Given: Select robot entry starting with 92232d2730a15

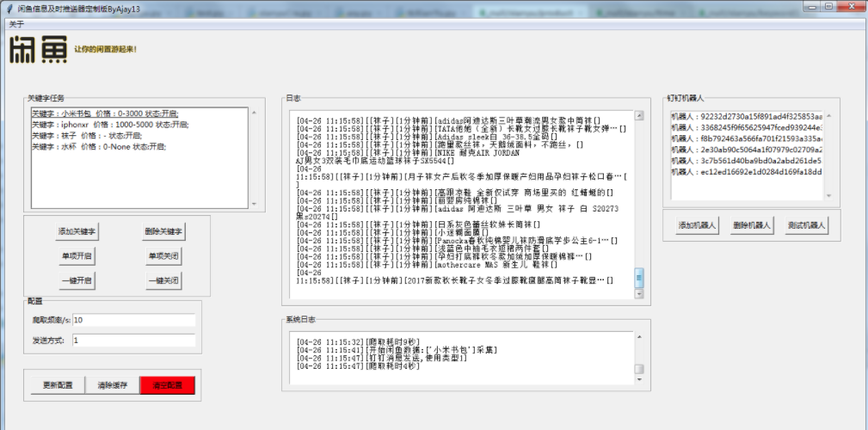Looking at the screenshot, I should pyautogui.click(x=747, y=116).
